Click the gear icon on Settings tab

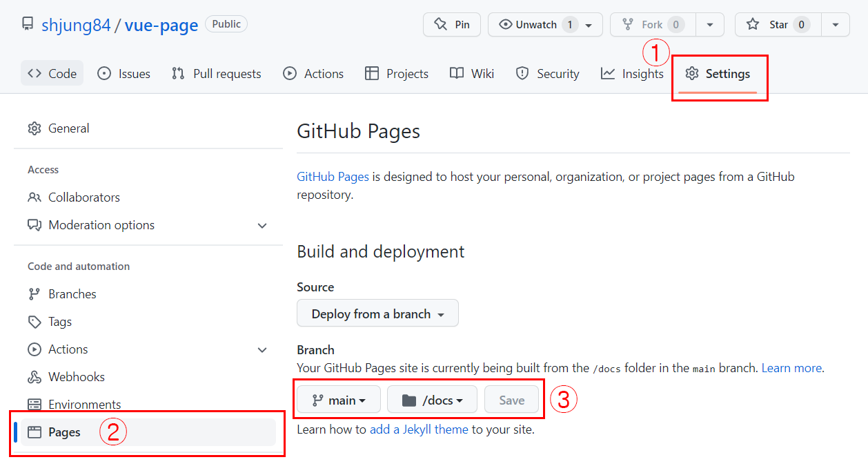coord(692,73)
